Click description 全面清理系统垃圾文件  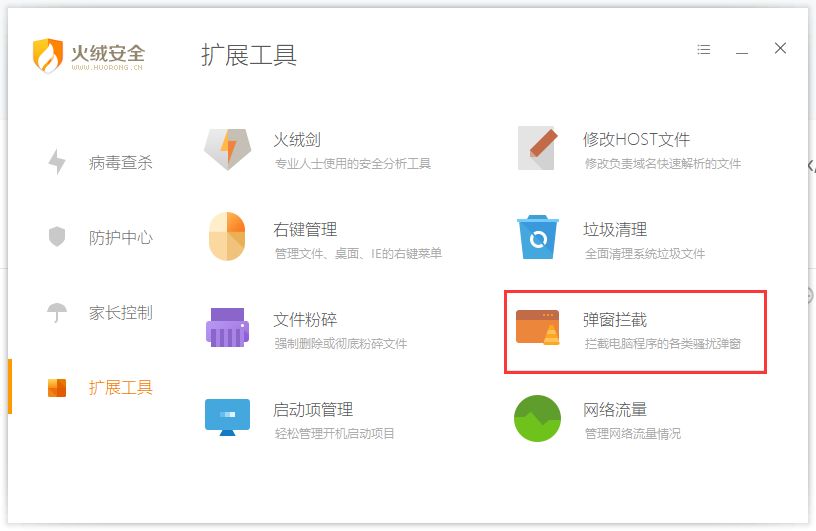click(644, 254)
